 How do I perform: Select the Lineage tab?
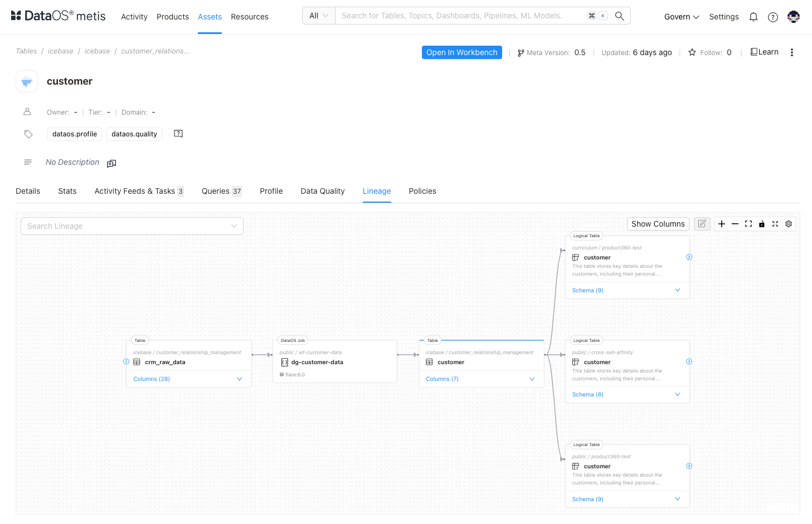click(x=377, y=191)
